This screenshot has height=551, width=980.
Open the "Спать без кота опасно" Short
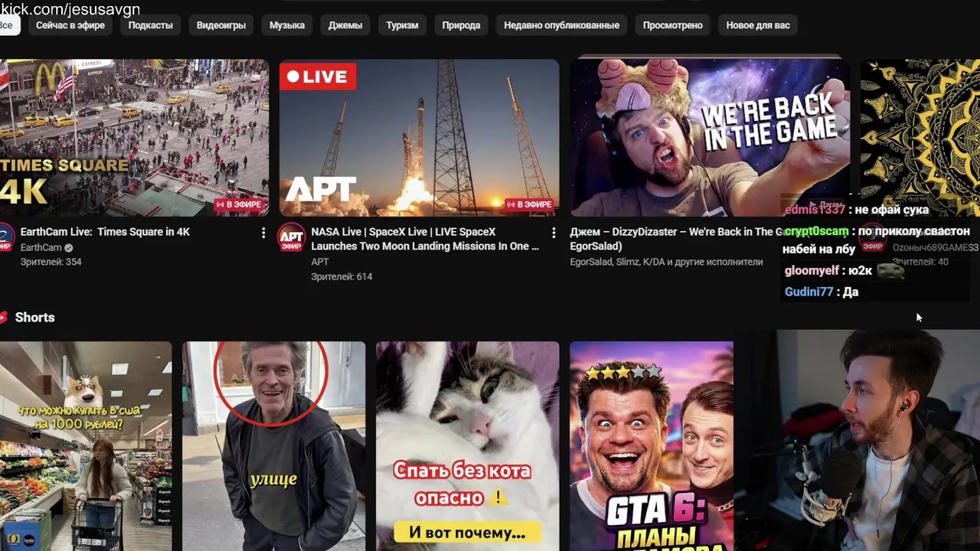[x=468, y=446]
